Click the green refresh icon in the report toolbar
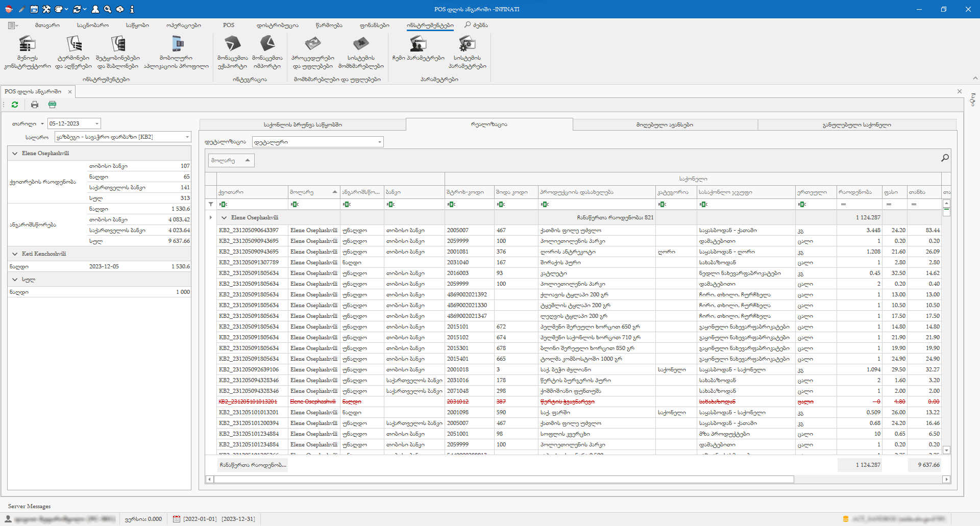Viewport: 980px width, 526px height. [15, 105]
